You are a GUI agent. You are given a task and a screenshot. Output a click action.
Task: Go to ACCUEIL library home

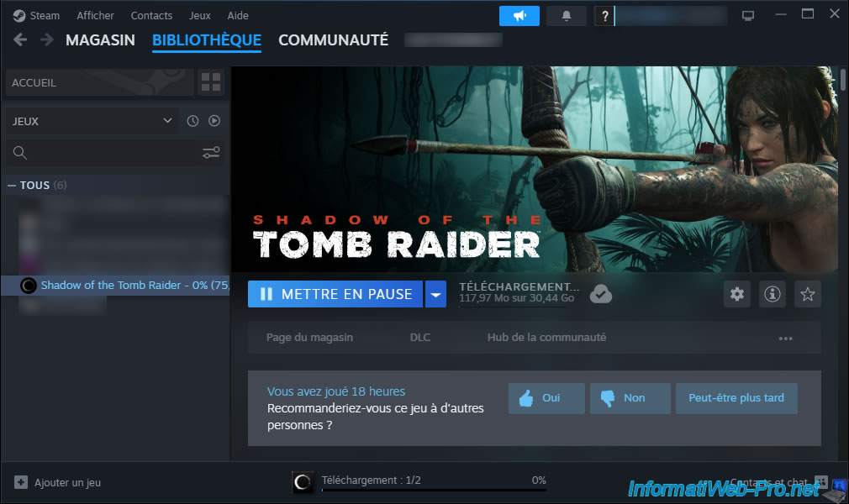[100, 83]
